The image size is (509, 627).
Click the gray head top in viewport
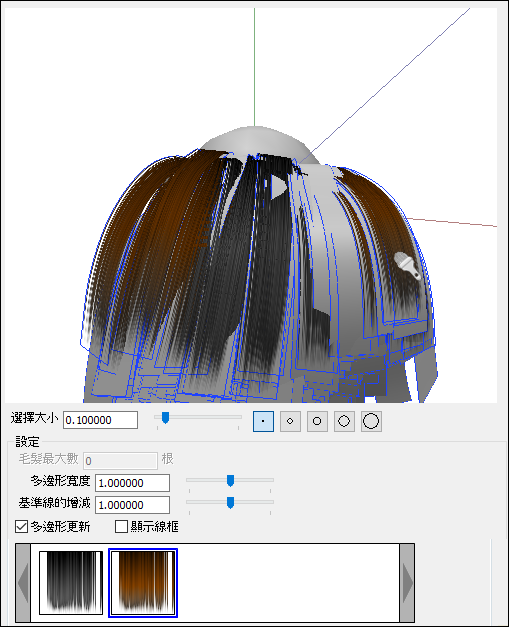(256, 140)
